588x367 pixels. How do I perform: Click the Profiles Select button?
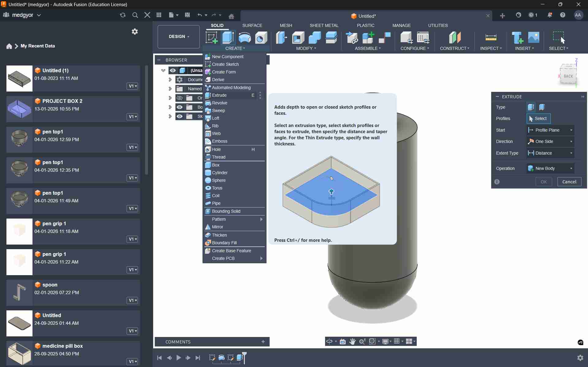pos(538,118)
